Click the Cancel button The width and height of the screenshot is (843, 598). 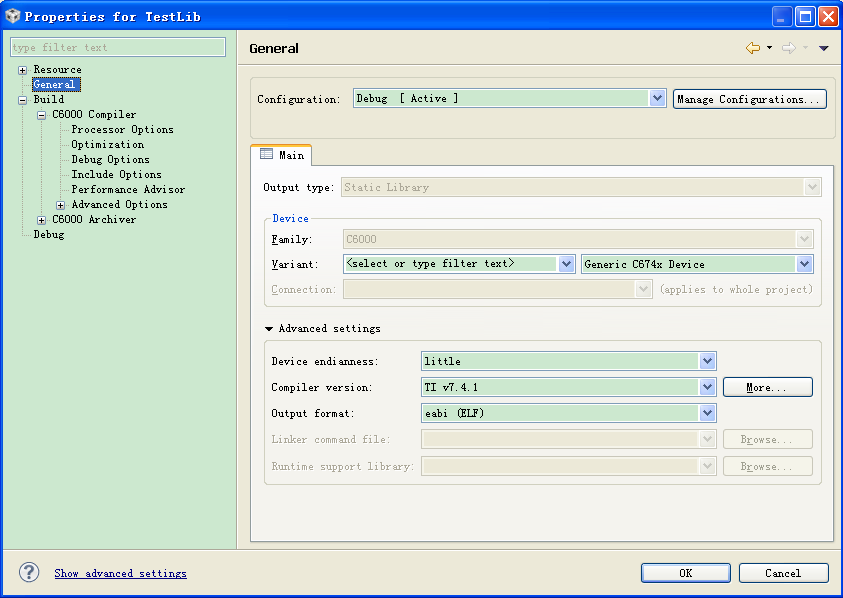[x=783, y=573]
